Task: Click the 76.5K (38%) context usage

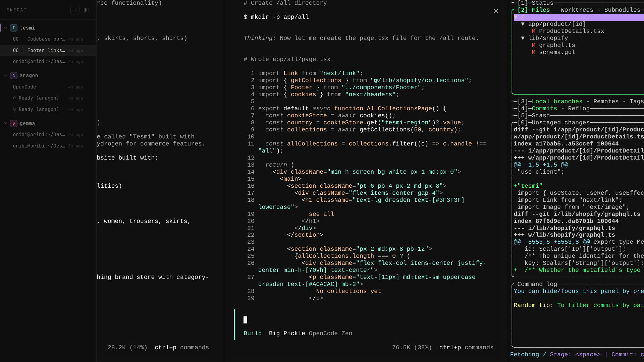Action: click(412, 348)
